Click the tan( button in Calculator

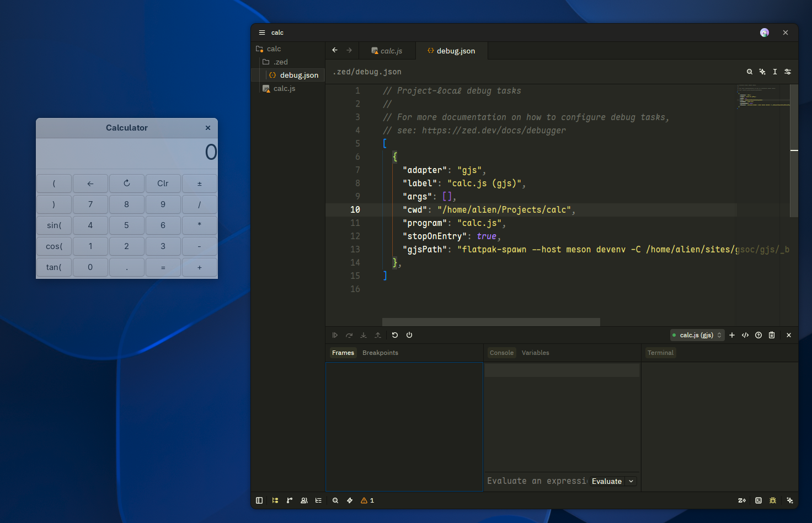pos(54,267)
